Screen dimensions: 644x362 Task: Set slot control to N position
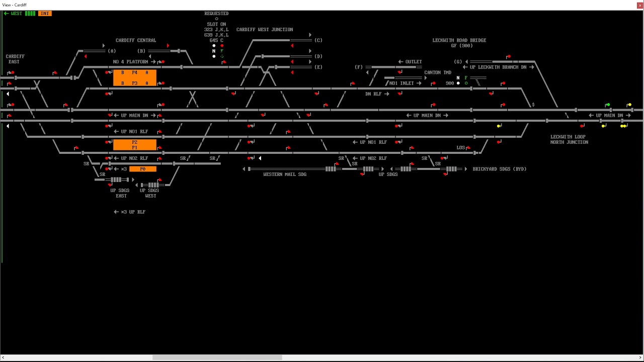click(x=214, y=51)
